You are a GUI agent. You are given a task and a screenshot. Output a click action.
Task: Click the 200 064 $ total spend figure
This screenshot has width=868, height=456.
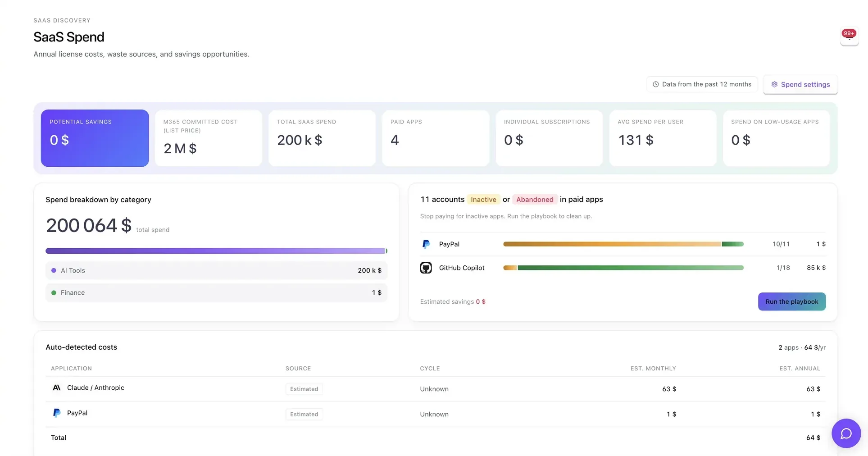click(x=89, y=225)
